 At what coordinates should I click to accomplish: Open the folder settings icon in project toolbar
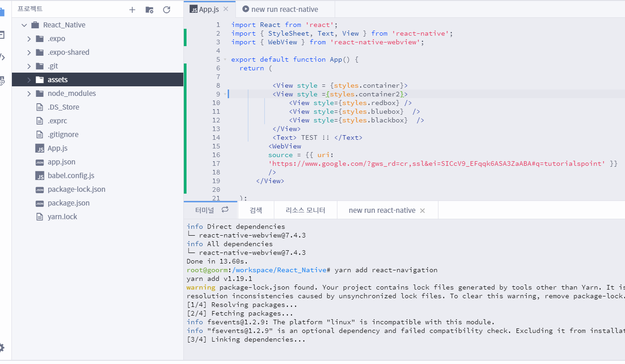tap(149, 9)
